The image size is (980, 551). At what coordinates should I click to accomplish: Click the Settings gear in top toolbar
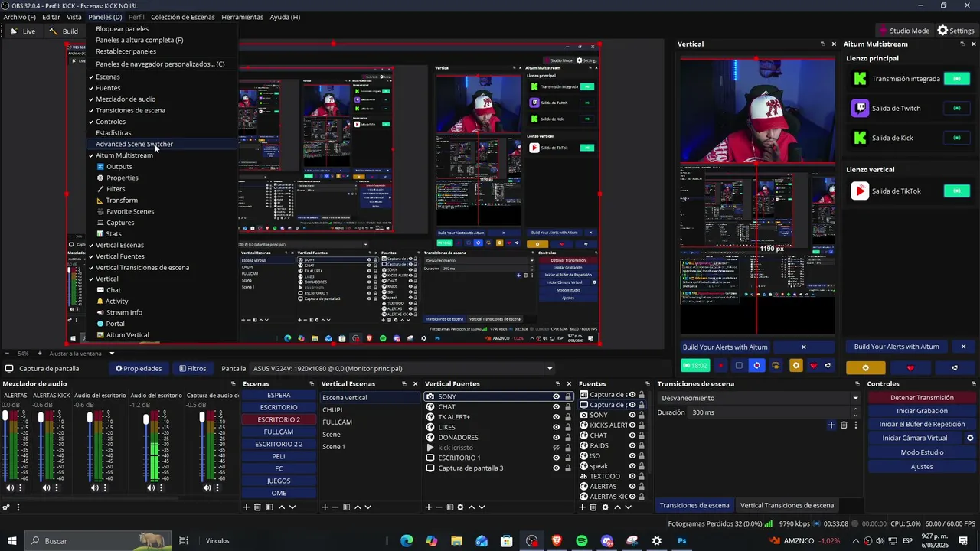pyautogui.click(x=956, y=31)
